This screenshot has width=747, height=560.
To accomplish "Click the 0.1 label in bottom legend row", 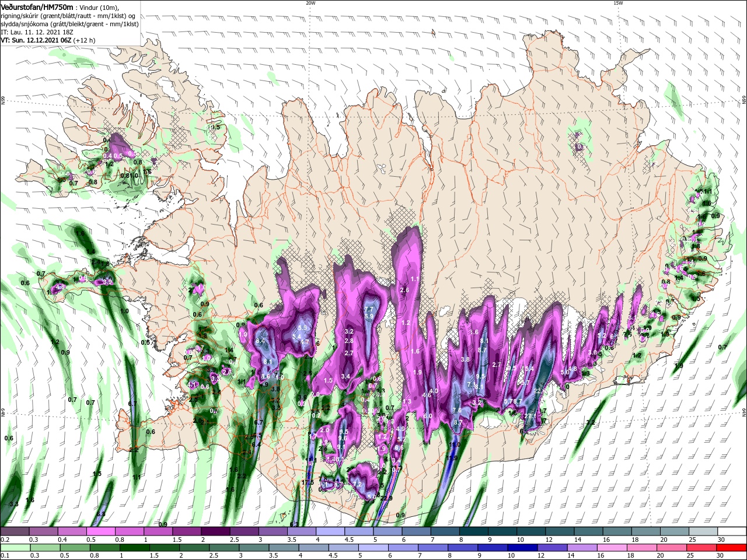I will (x=5, y=556).
